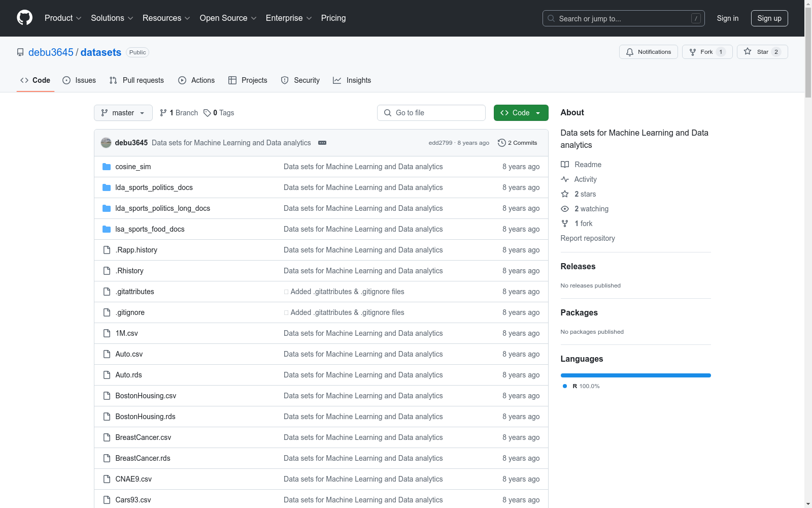Open the Product dropdown menu
This screenshot has width=812, height=508.
[x=63, y=18]
